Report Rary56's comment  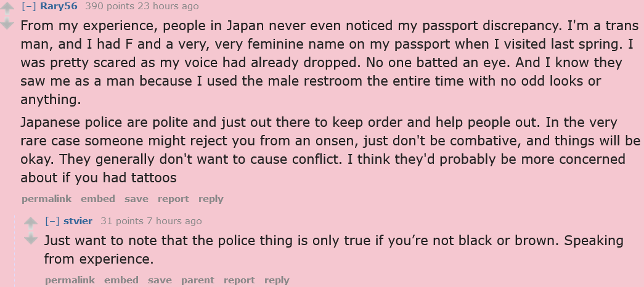point(173,199)
